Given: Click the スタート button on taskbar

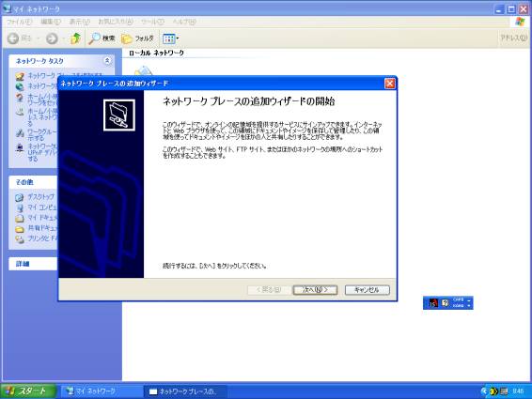Looking at the screenshot, I should pyautogui.click(x=28, y=391).
